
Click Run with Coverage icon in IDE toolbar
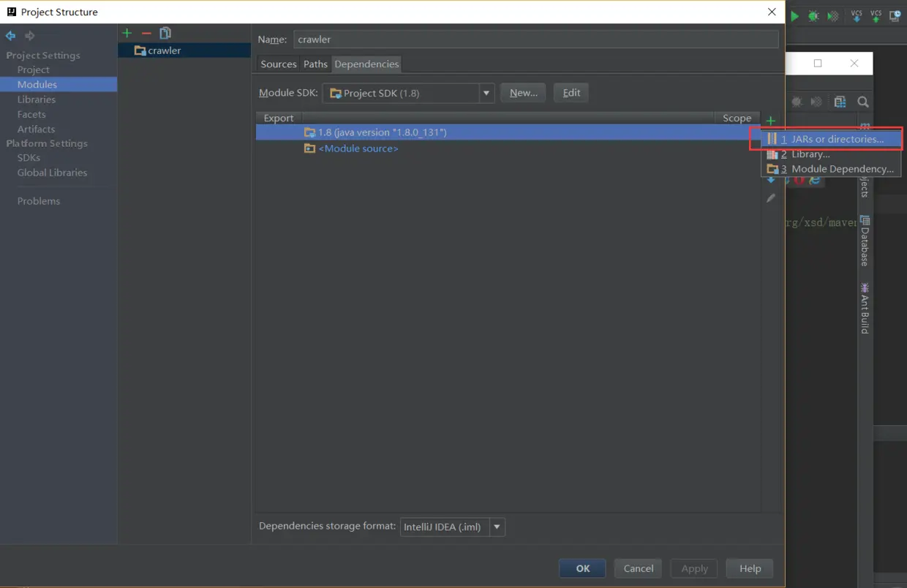pyautogui.click(x=833, y=16)
